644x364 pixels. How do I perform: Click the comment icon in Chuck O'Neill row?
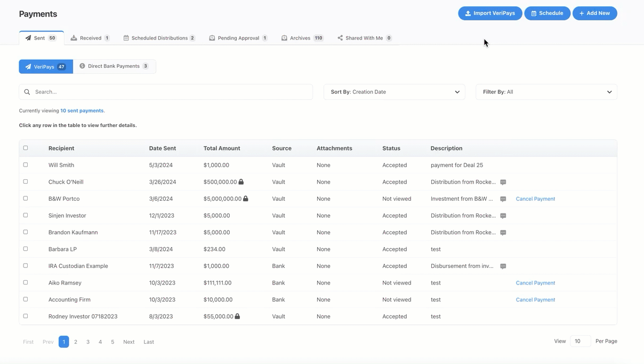point(503,182)
